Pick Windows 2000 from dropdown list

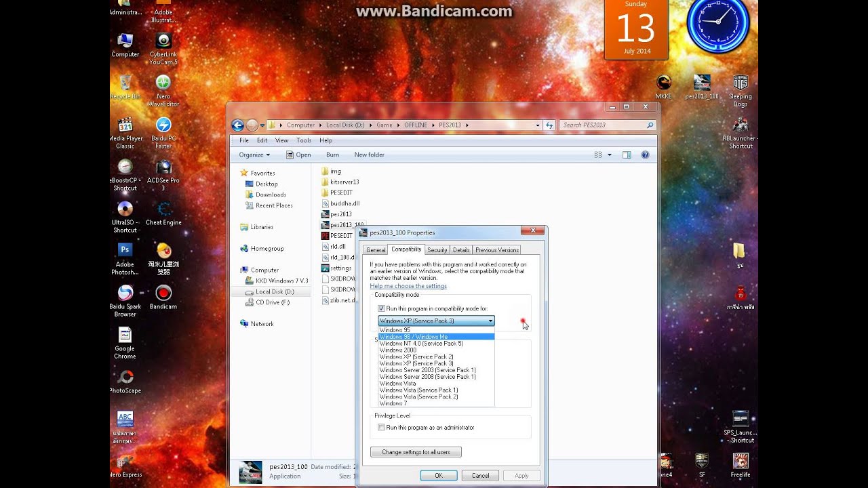point(437,350)
